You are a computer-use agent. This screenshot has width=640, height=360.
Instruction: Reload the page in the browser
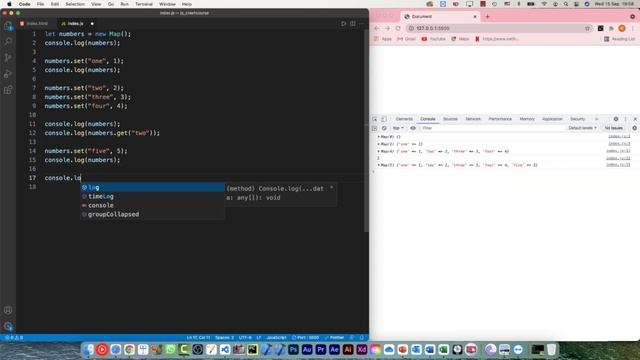(398, 28)
